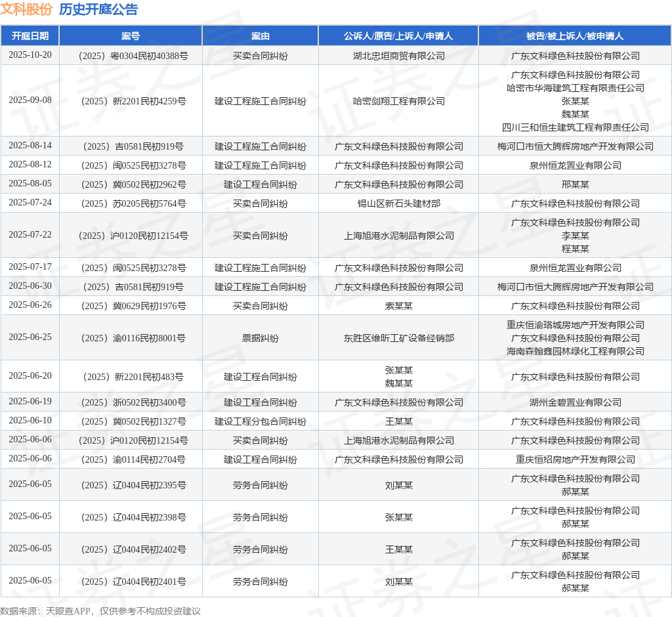Click case number 辽0404民初2401号
Image resolution: width=672 pixels, height=617 pixels.
coord(133,582)
